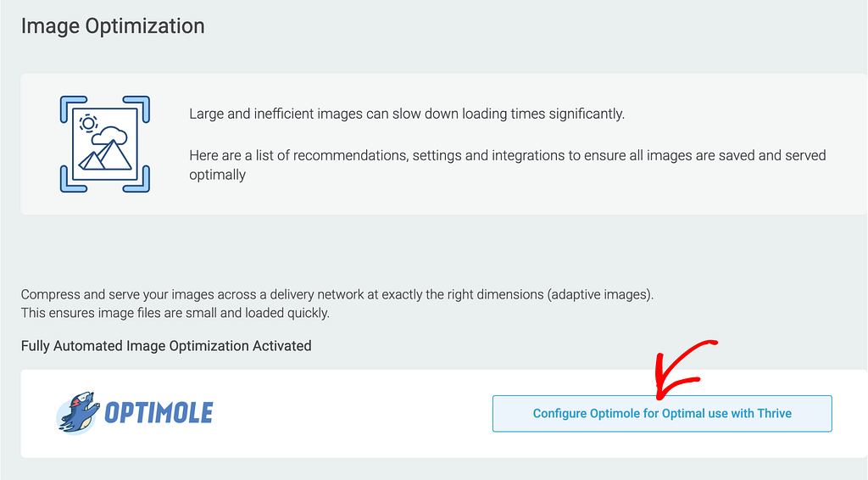The width and height of the screenshot is (868, 480).
Task: Click the sun inside the picture icon
Action: click(88, 123)
